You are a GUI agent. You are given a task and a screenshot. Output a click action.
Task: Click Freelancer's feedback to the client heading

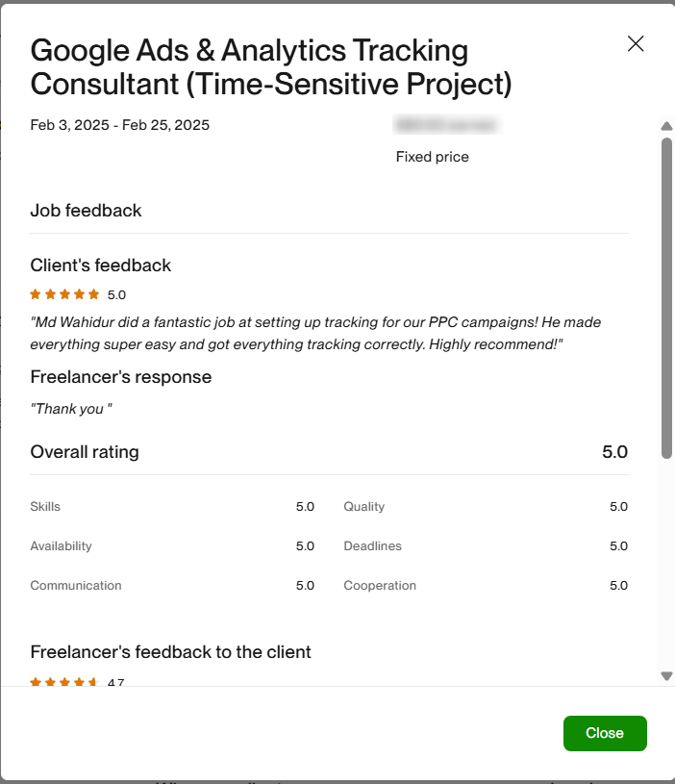pyautogui.click(x=171, y=652)
